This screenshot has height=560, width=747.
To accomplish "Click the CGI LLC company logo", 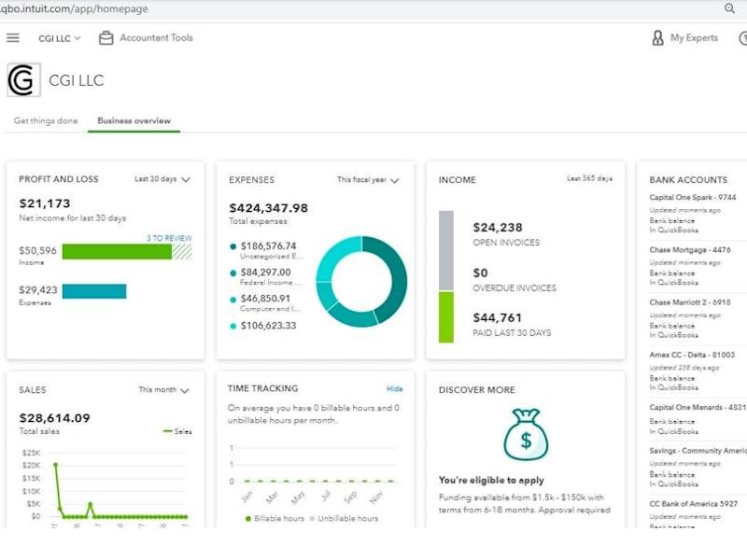I will pos(24,80).
